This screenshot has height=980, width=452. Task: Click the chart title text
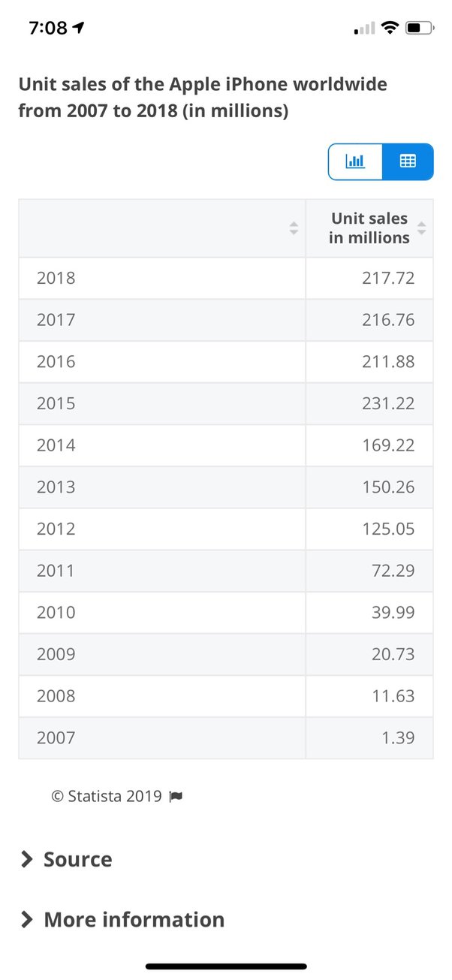pyautogui.click(x=203, y=97)
